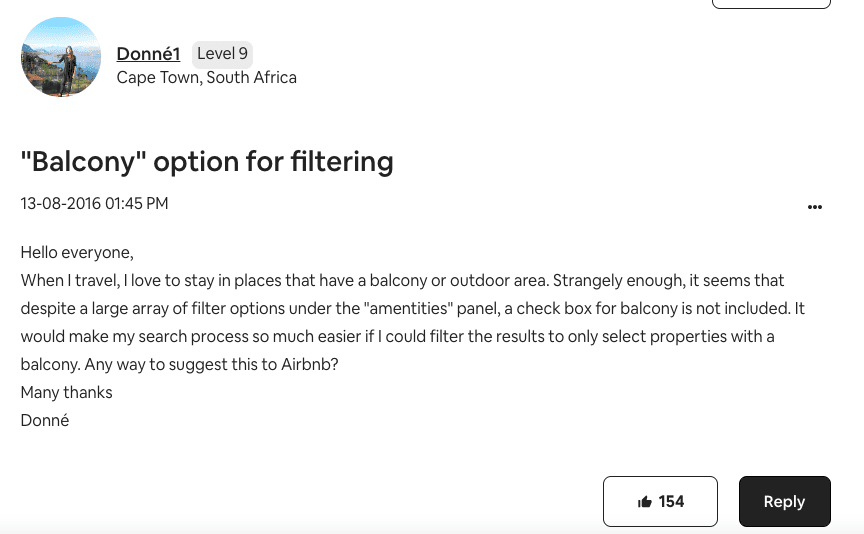Click the partially visible top-right button
The width and height of the screenshot is (864, 534).
click(x=770, y=4)
